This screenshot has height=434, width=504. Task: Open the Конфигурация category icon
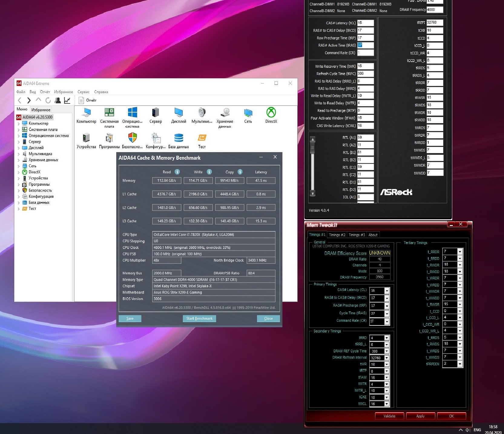(156, 138)
